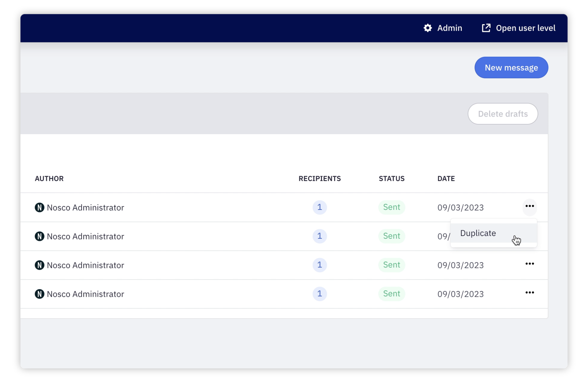Choose Duplicate from the open context menu
588x383 pixels.
point(478,233)
